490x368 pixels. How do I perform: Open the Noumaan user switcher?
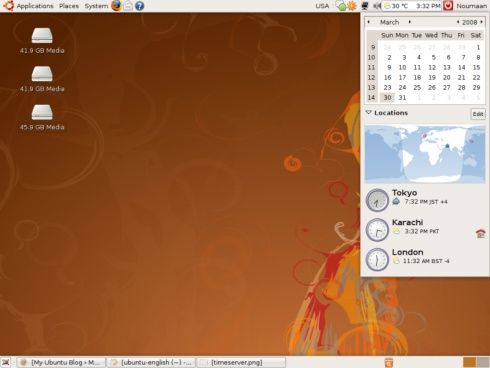click(472, 6)
